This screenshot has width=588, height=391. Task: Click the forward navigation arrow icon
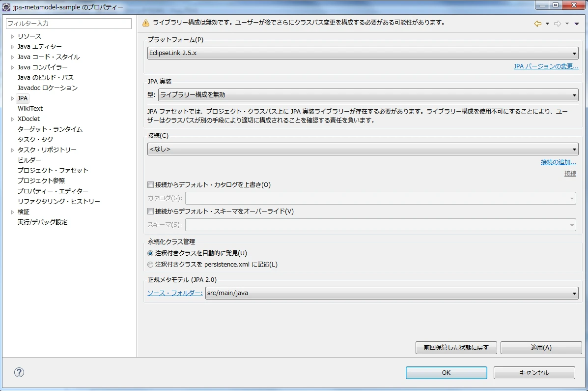558,24
